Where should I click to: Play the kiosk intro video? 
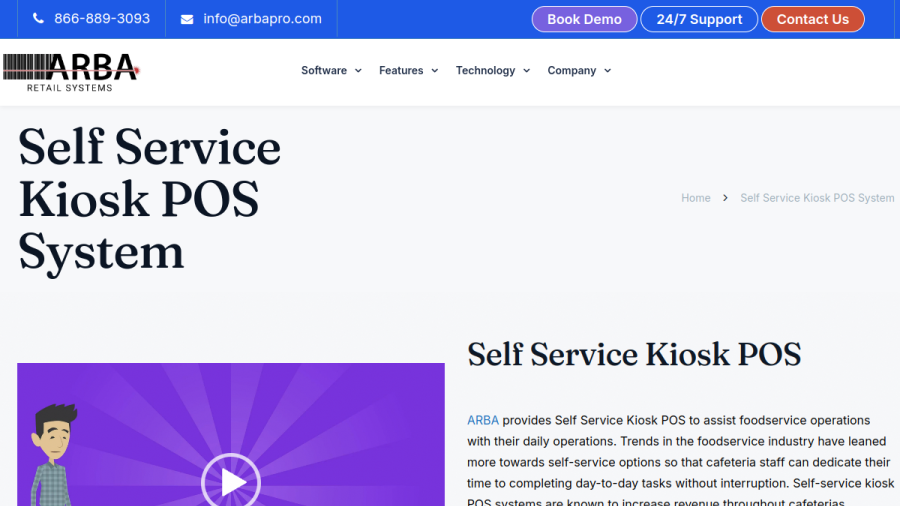coord(231,482)
